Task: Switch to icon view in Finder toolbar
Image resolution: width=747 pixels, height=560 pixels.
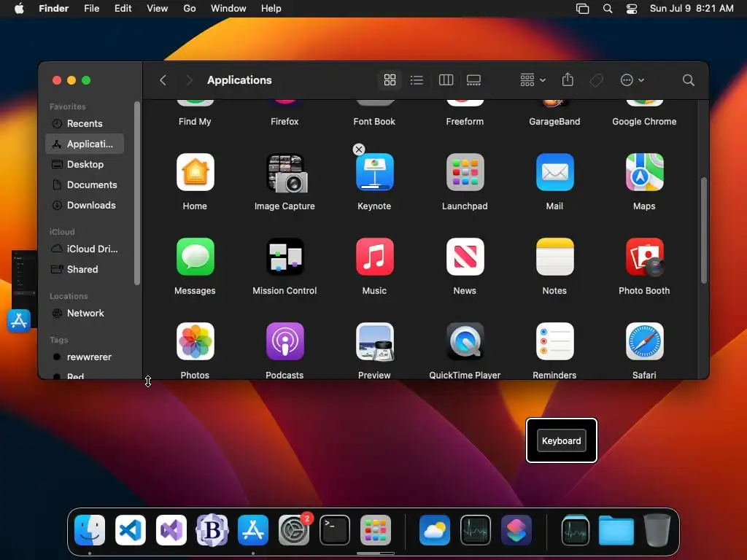Action: 390,80
